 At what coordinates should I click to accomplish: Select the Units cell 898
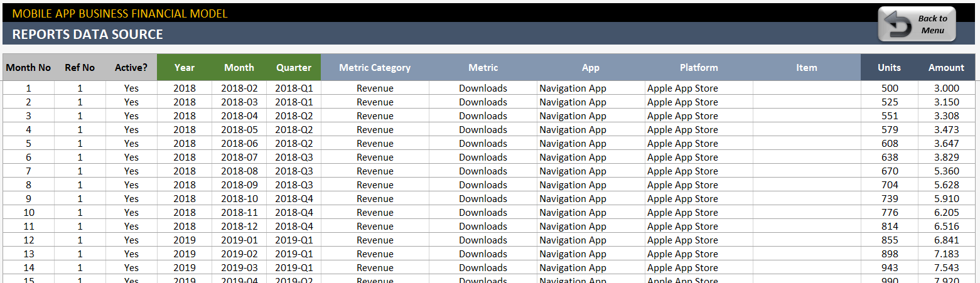coord(890,254)
